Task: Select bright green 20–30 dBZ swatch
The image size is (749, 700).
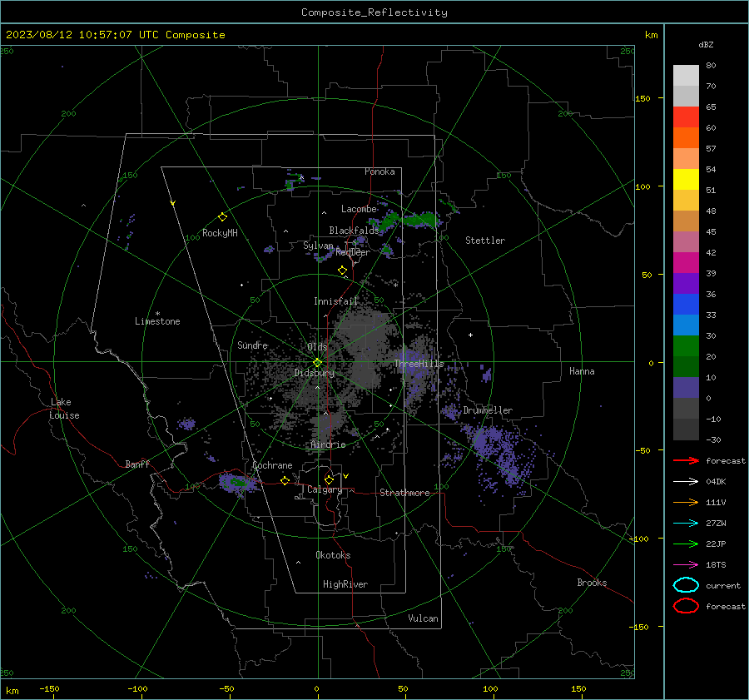Action: pyautogui.click(x=686, y=346)
